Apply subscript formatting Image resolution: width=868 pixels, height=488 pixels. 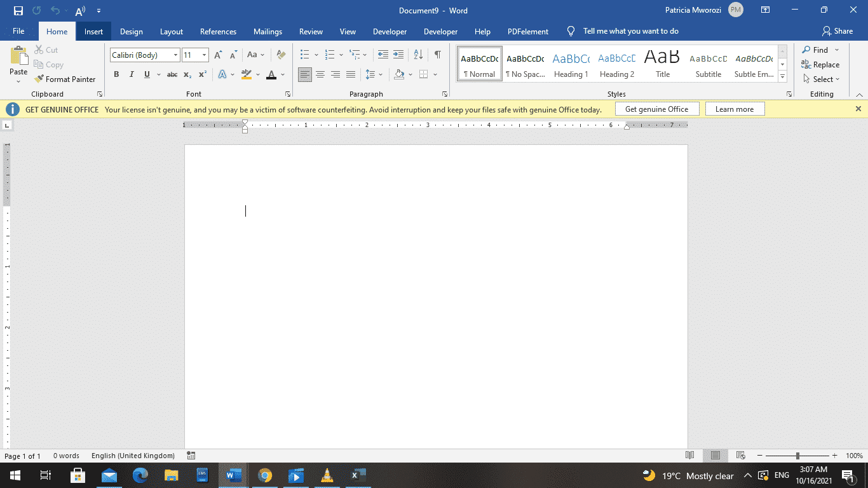coord(187,74)
